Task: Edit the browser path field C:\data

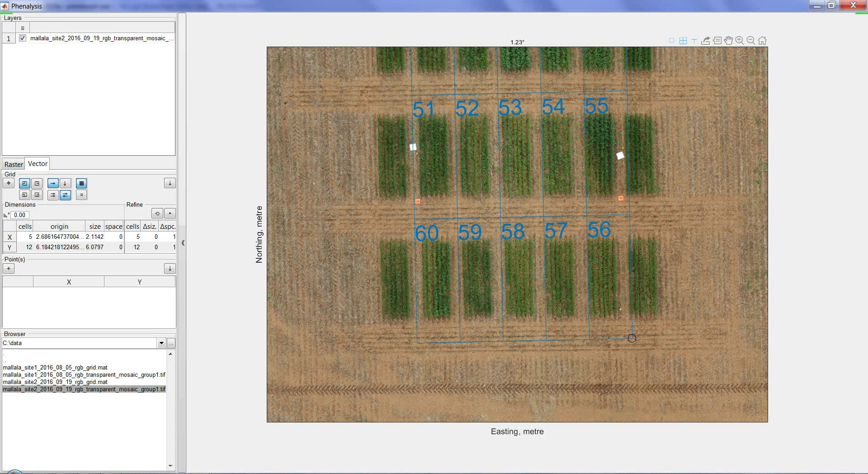Action: pyautogui.click(x=80, y=343)
